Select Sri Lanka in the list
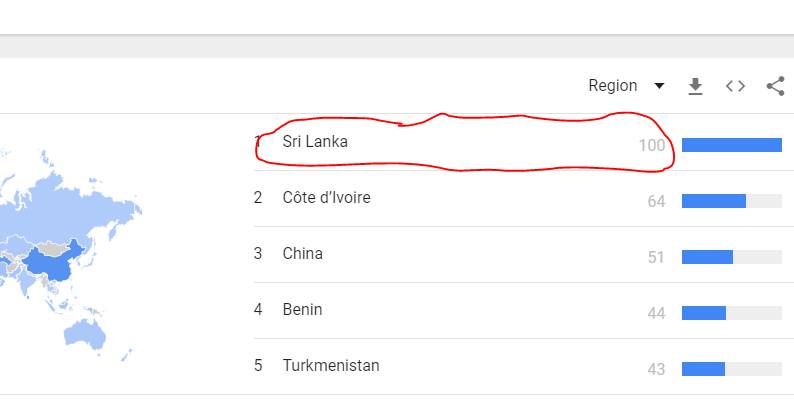Screen dimensions: 794x400 click(315, 142)
